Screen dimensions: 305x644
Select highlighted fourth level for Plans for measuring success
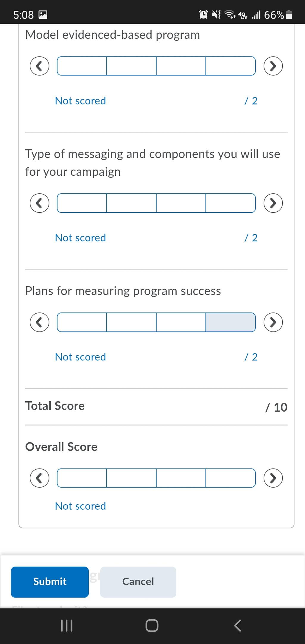point(231,322)
